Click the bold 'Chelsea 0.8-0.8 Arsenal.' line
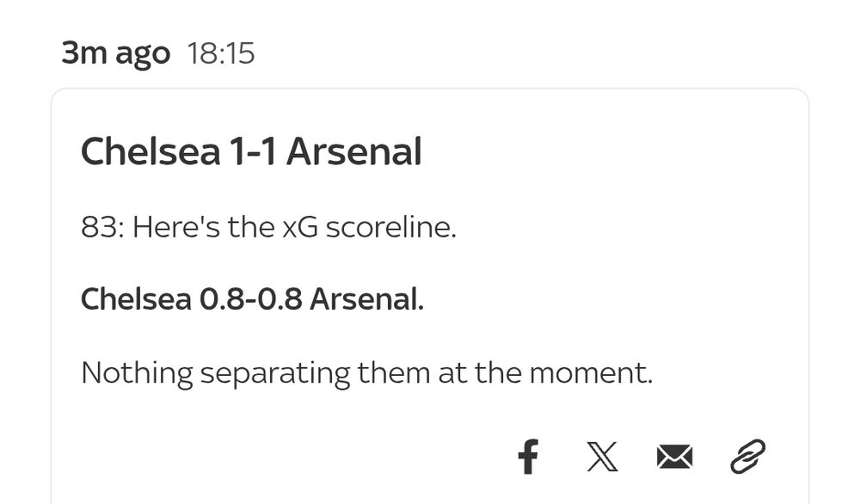This screenshot has width=860, height=504. pos(252,300)
